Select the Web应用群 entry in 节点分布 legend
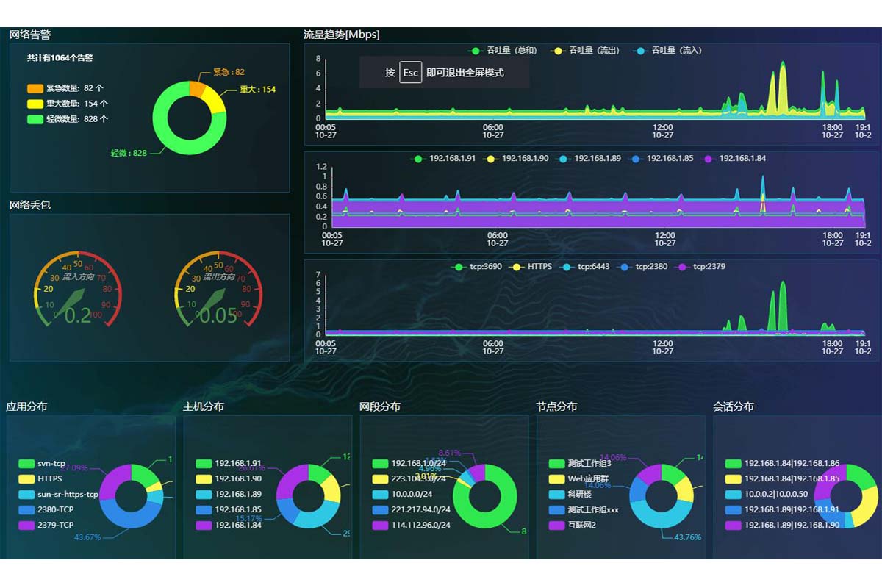The image size is (882, 588). [x=580, y=479]
